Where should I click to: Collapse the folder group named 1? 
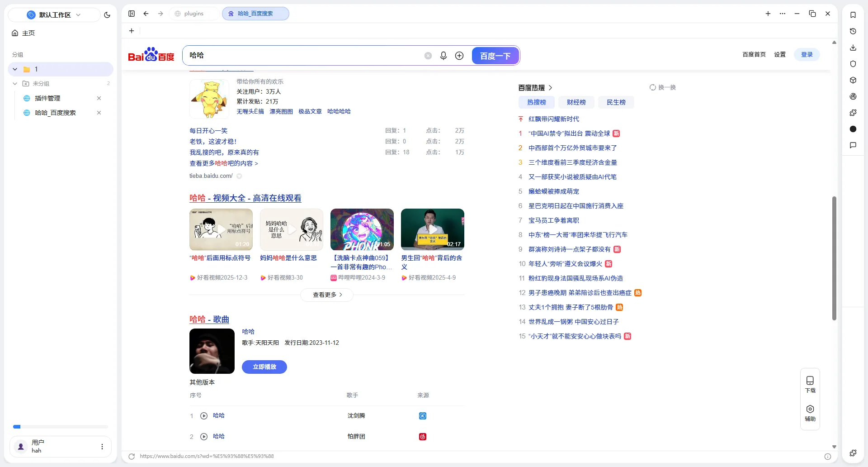click(x=15, y=69)
